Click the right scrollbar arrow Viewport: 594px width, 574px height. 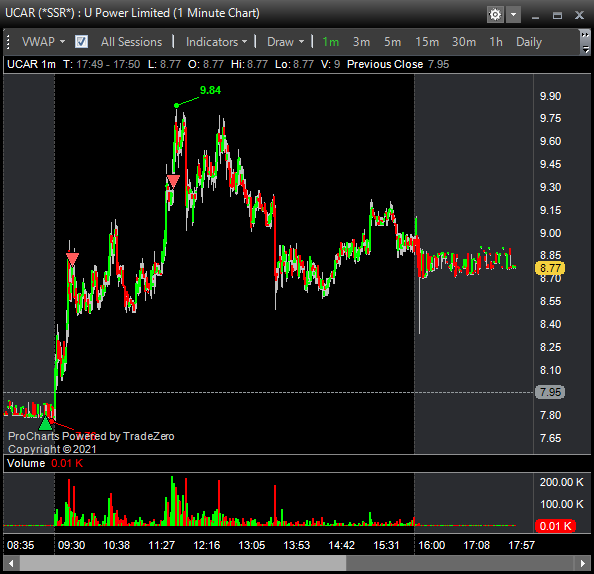click(x=583, y=563)
